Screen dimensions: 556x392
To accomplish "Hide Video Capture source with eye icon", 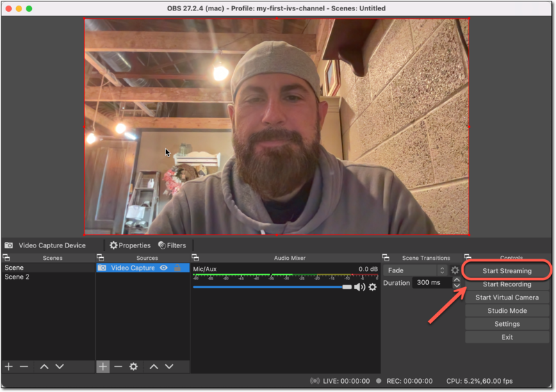I will (x=164, y=268).
